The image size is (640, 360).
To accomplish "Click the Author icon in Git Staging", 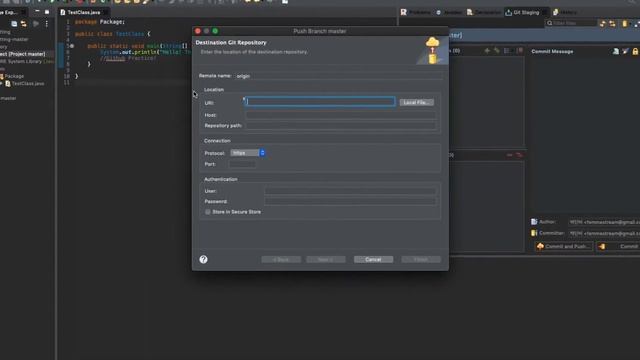I will tap(534, 222).
